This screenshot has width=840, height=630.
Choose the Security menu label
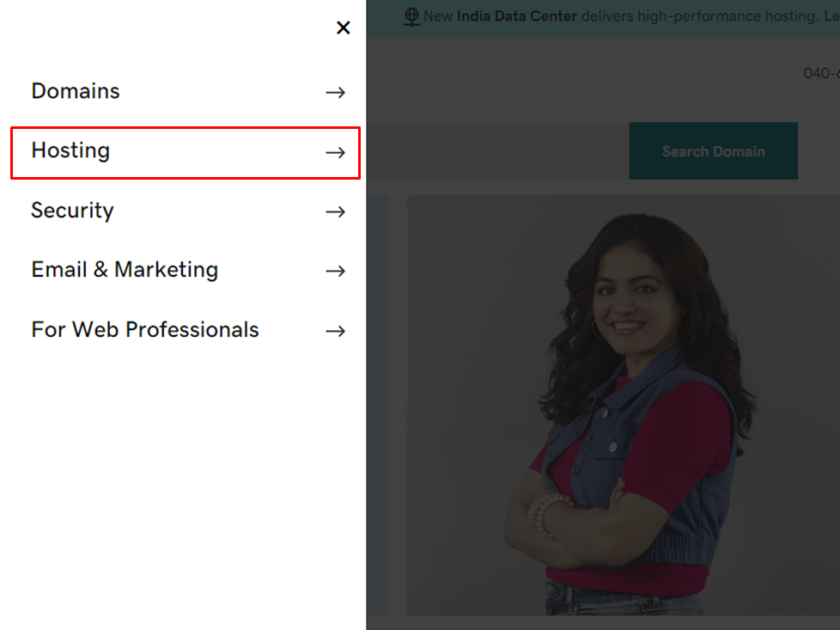[72, 211]
